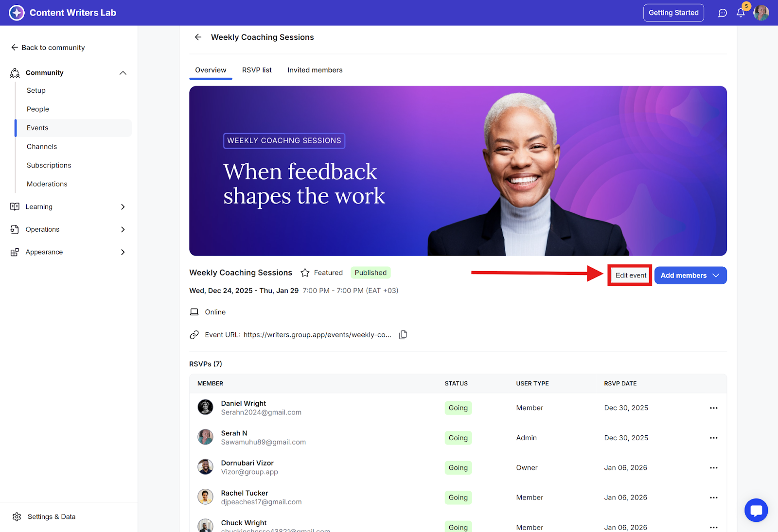Screen dimensions: 778x532
Task: Switch to the RSVP list tab
Action: pos(257,70)
